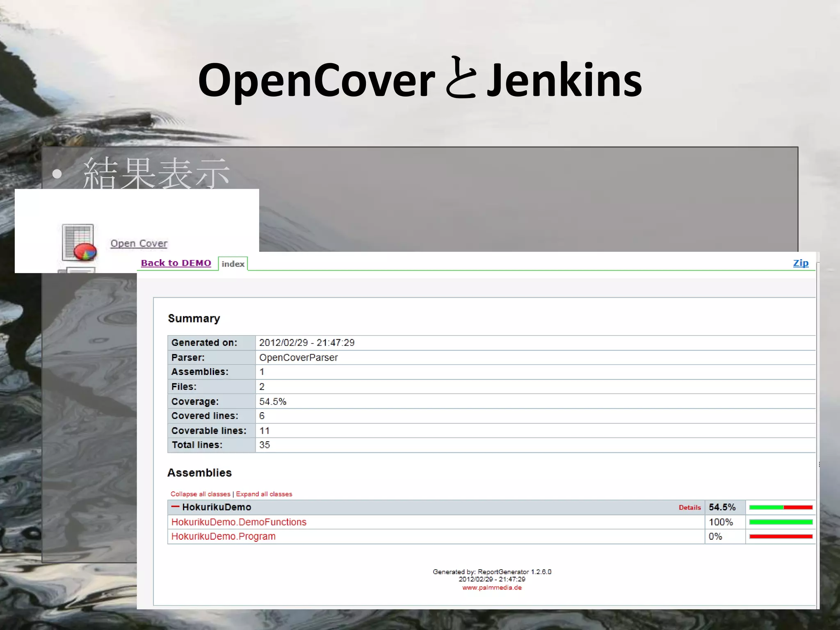Select the OpenCoverParser parser value

click(298, 357)
